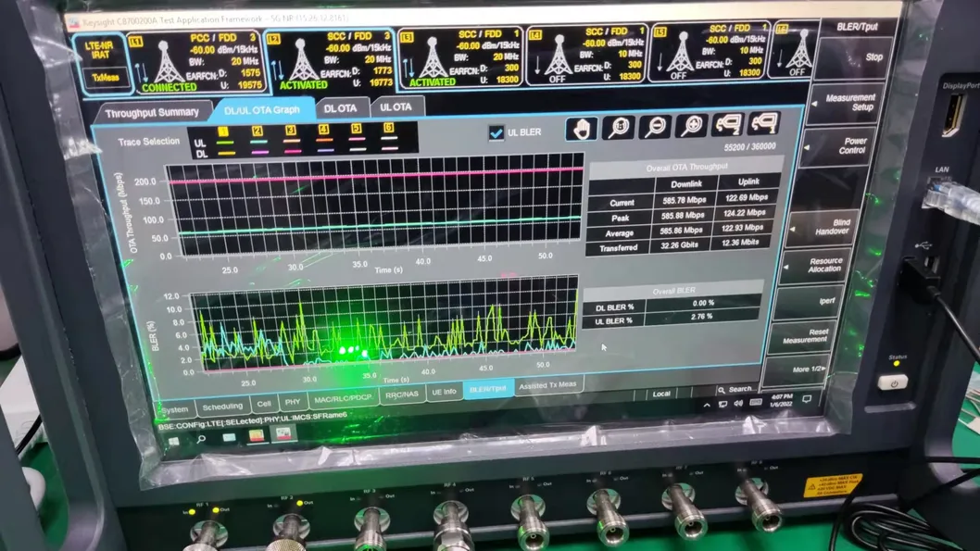
Task: Toggle trace 1 in Trace Selection
Action: [x=225, y=131]
